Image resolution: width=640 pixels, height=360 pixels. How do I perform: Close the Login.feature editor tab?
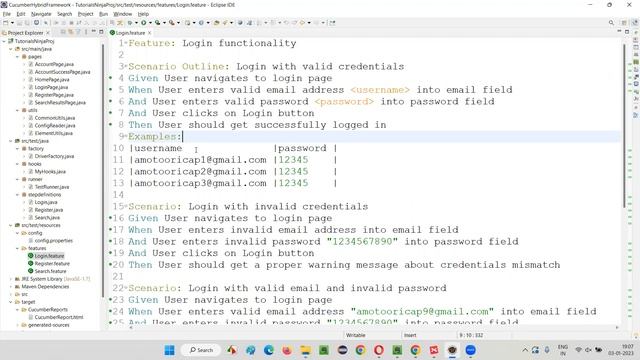click(x=150, y=33)
